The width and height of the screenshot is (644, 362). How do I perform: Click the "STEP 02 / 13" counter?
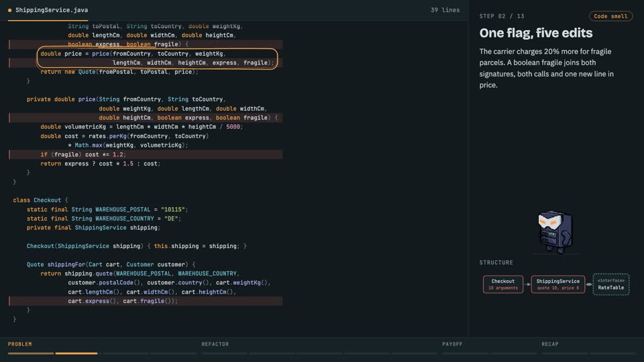[502, 16]
